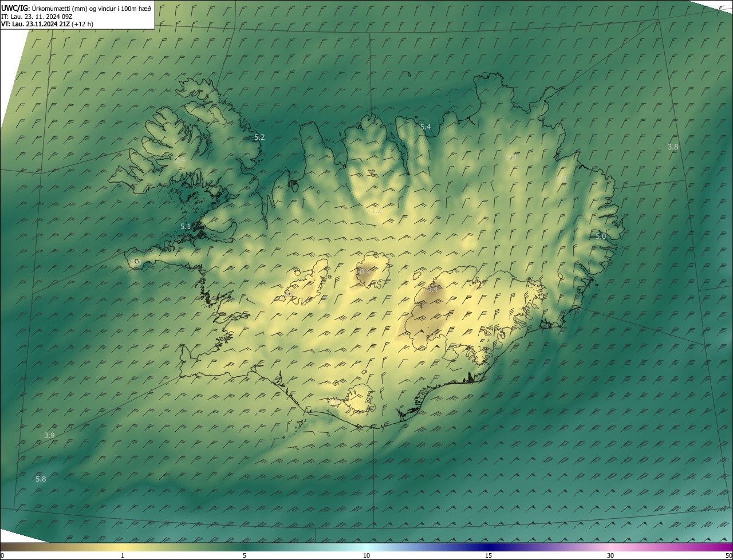The width and height of the screenshot is (733, 560).
Task: Click the 3.9 value label over the southwest sea
Action: pos(49,436)
